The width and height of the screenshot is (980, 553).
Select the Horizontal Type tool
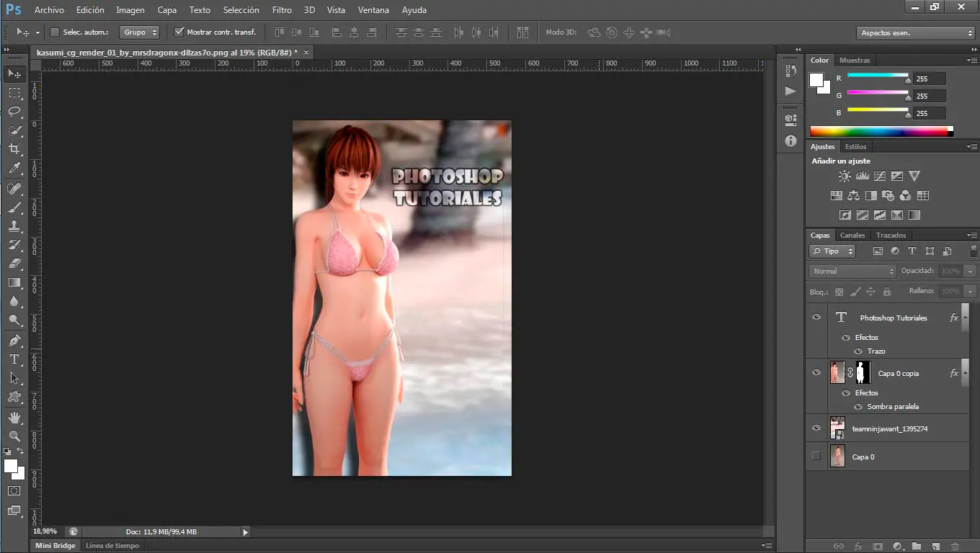click(14, 359)
